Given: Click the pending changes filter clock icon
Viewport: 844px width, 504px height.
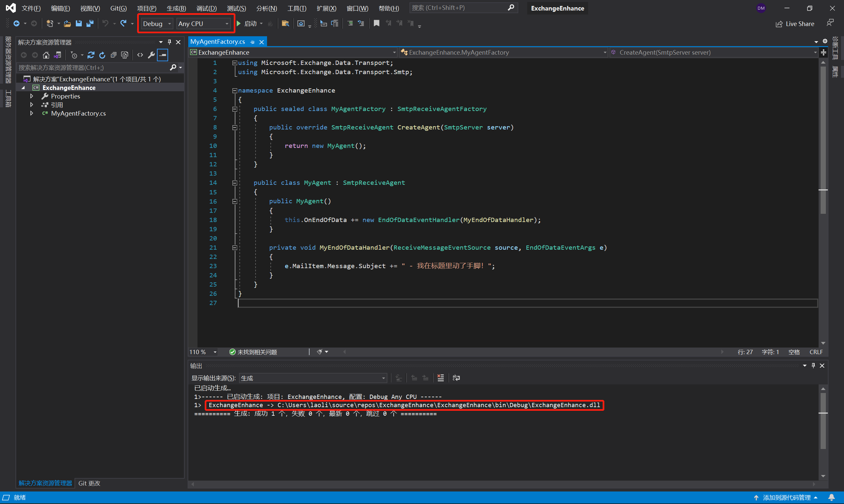Looking at the screenshot, I should [x=74, y=55].
